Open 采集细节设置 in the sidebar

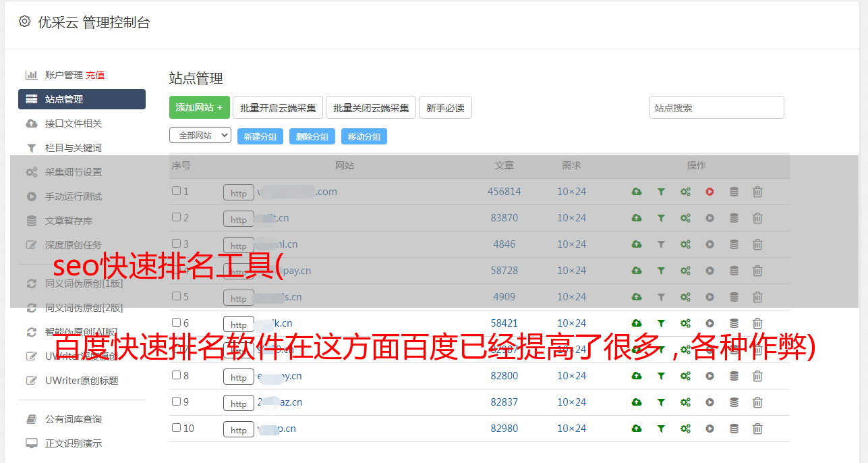(73, 172)
